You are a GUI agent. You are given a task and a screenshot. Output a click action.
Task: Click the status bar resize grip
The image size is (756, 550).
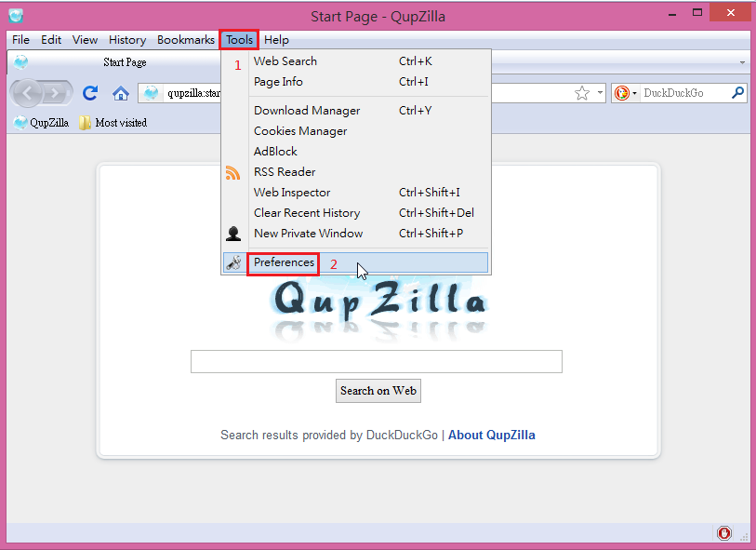coord(745,536)
